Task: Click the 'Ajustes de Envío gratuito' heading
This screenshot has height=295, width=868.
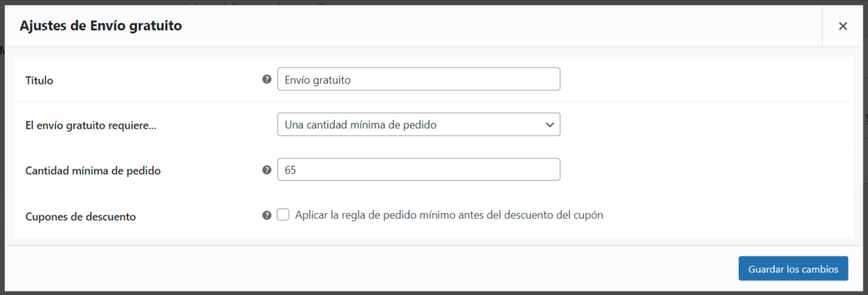Action: click(x=100, y=26)
